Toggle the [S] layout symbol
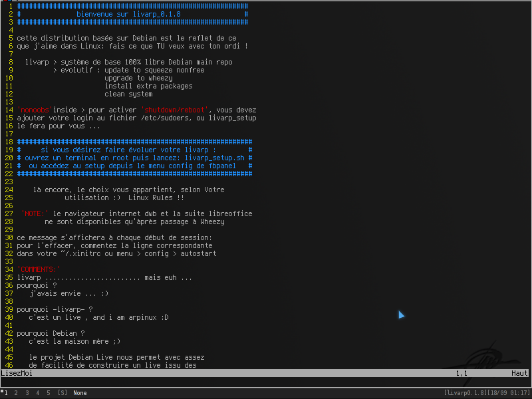The width and height of the screenshot is (532, 399). click(63, 393)
